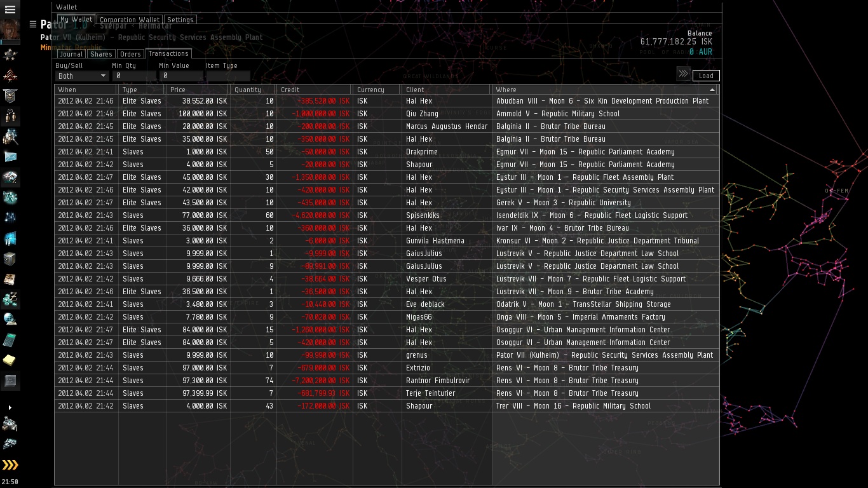The height and width of the screenshot is (488, 868).
Task: Click the two figures icon in the sidebar
Action: pyautogui.click(x=10, y=116)
